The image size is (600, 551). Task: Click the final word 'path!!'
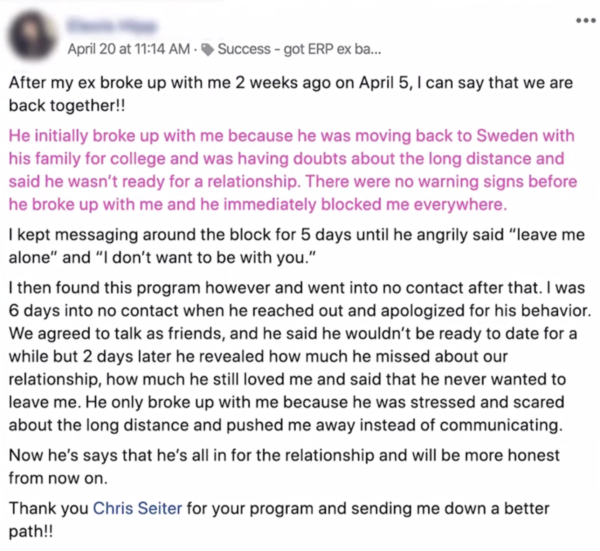click(31, 531)
